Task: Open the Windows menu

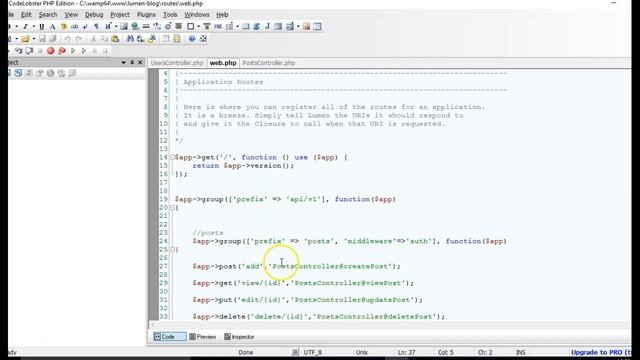Action: pos(197,15)
